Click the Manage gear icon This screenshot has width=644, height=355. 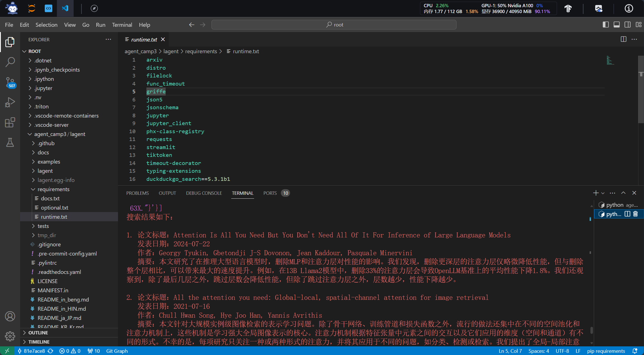(x=10, y=336)
